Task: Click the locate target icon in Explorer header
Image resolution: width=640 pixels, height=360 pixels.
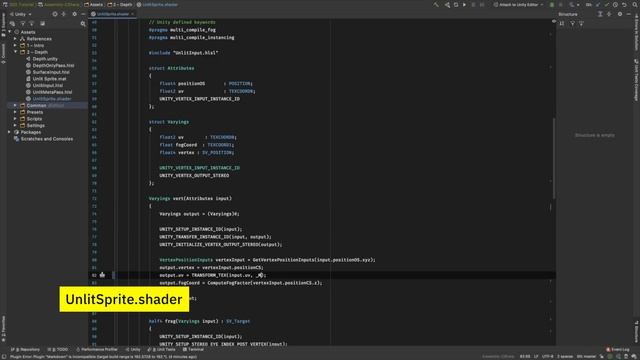Action: click(55, 14)
